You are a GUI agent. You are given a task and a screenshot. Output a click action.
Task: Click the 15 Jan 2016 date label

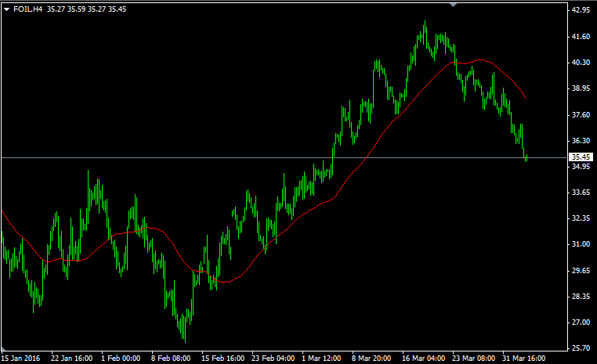pyautogui.click(x=20, y=359)
